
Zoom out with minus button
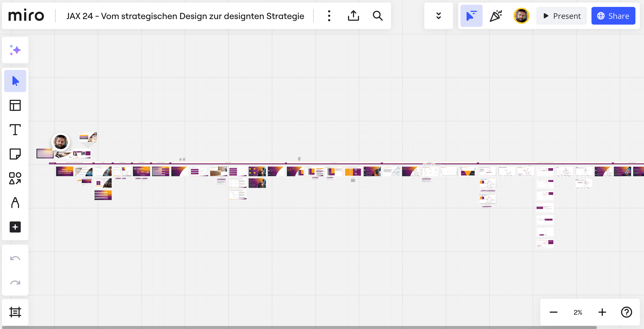pos(553,312)
